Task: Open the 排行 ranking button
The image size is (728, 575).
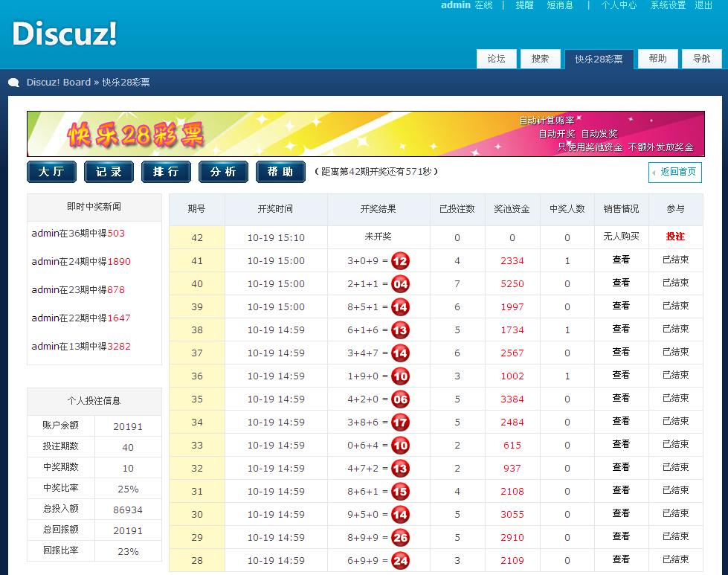Action: [166, 172]
